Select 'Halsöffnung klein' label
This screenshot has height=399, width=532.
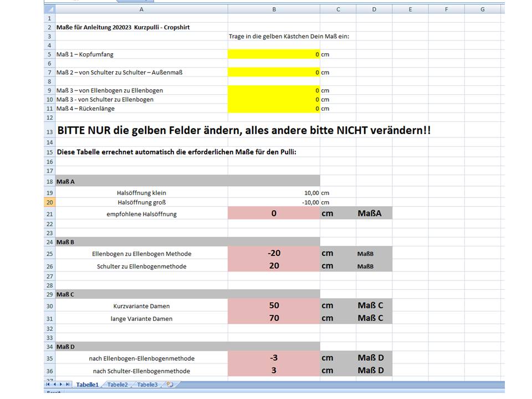(141, 193)
